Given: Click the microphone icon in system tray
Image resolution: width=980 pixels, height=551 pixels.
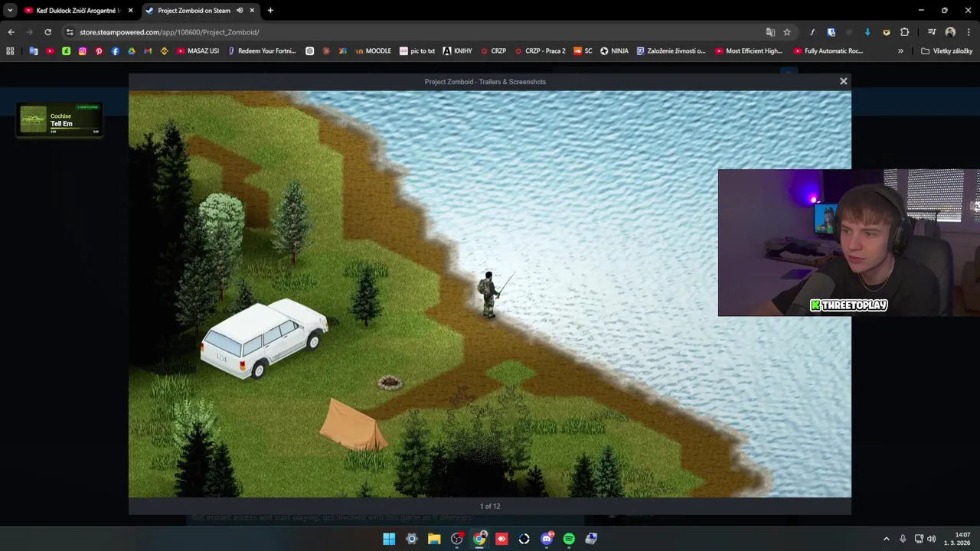Looking at the screenshot, I should (903, 539).
